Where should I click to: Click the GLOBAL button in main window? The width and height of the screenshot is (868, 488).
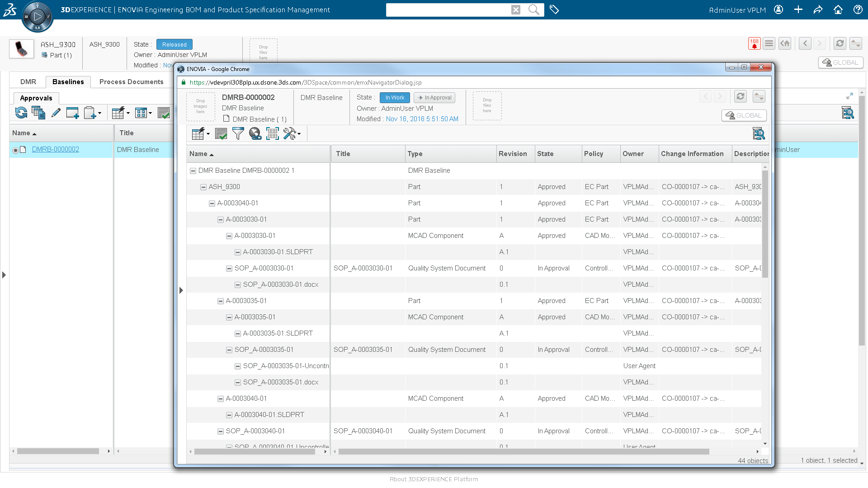[x=840, y=62]
